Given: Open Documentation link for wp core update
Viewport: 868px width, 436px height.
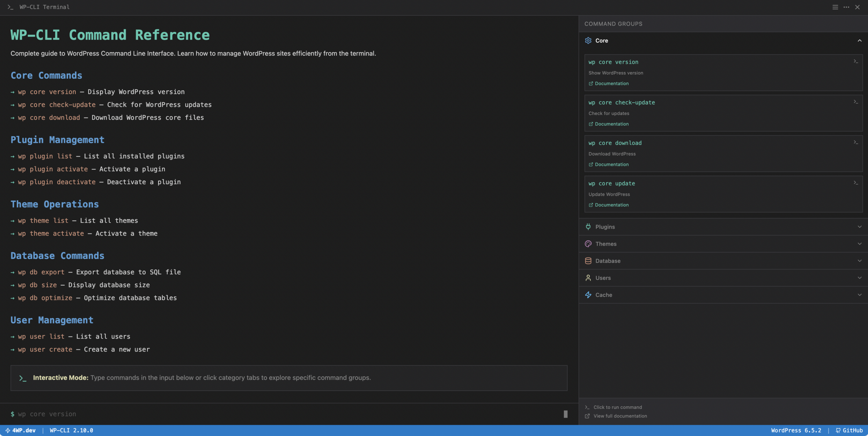Looking at the screenshot, I should [x=611, y=205].
